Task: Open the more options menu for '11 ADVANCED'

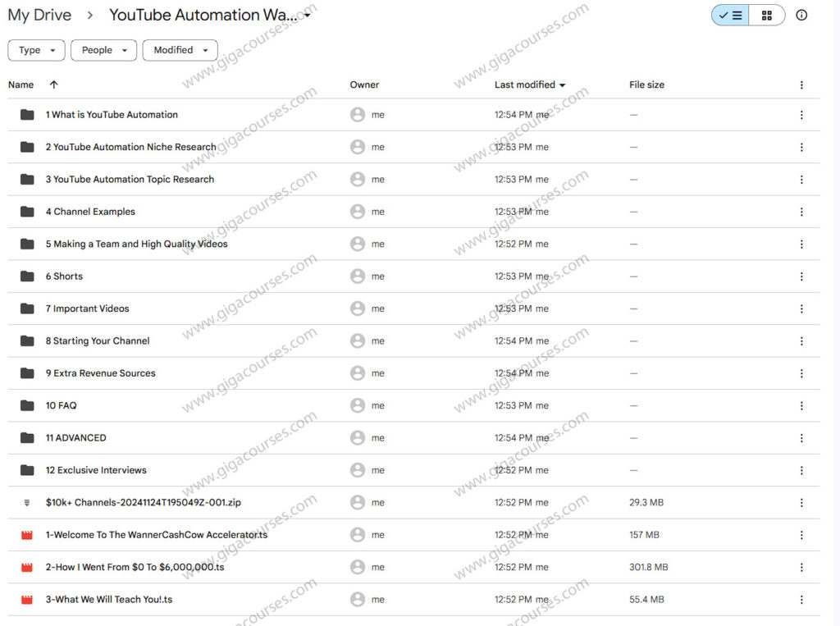Action: pos(801,437)
